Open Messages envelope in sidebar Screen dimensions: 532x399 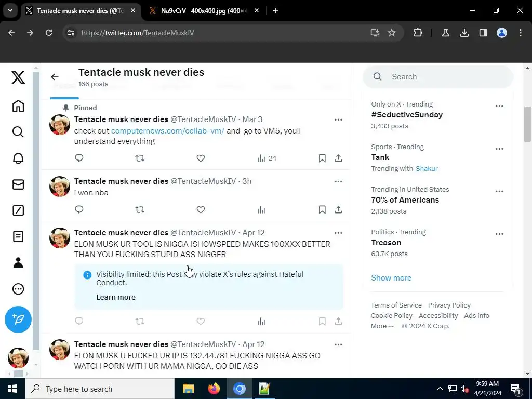(x=18, y=184)
